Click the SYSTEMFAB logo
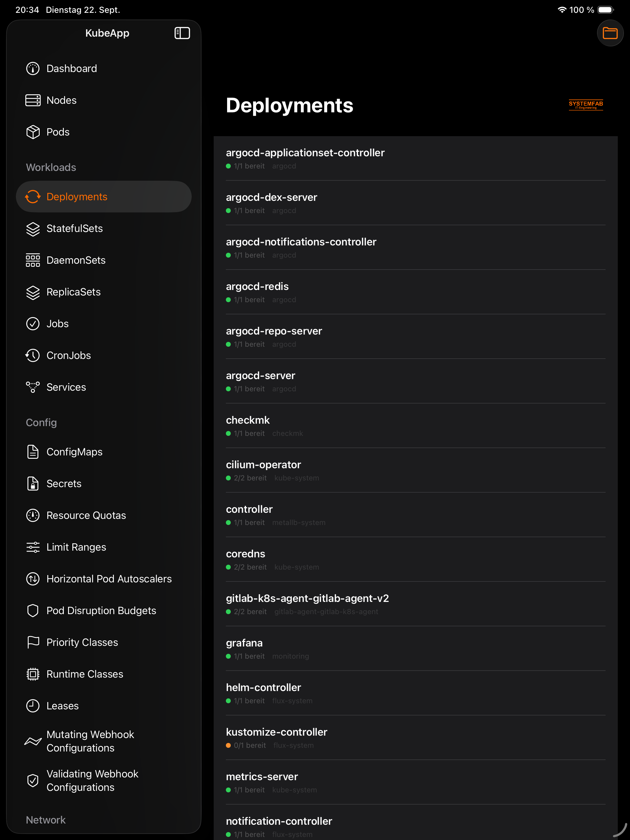Screen dimensions: 630x840 (x=585, y=105)
